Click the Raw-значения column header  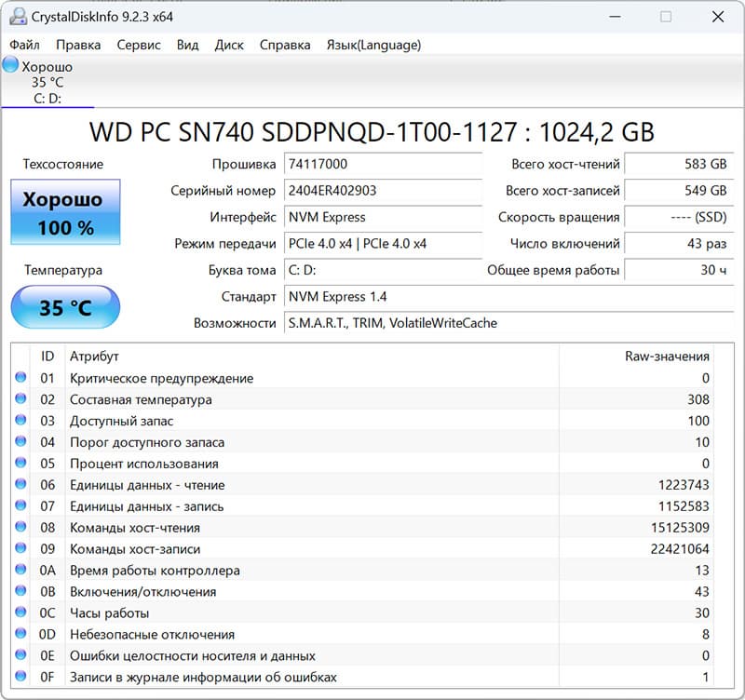pyautogui.click(x=666, y=357)
